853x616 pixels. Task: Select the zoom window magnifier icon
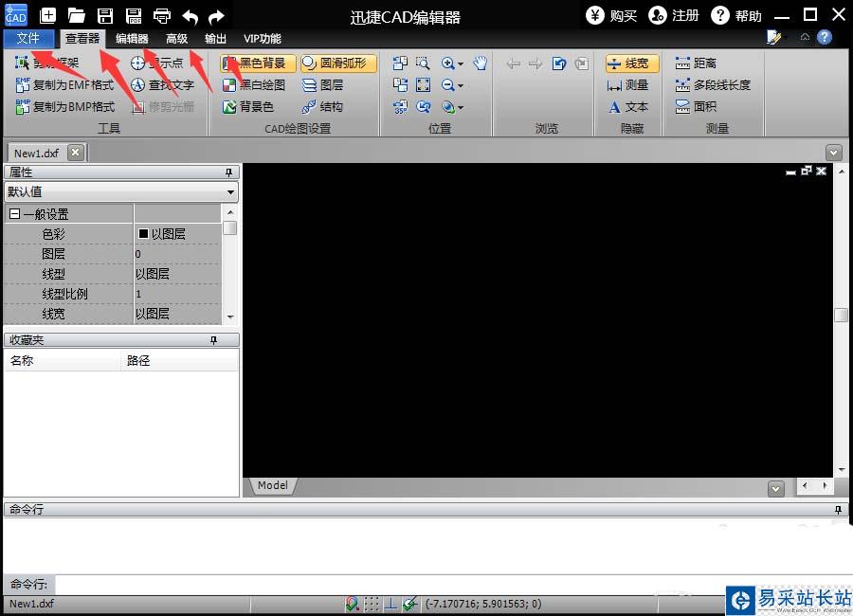(423, 63)
